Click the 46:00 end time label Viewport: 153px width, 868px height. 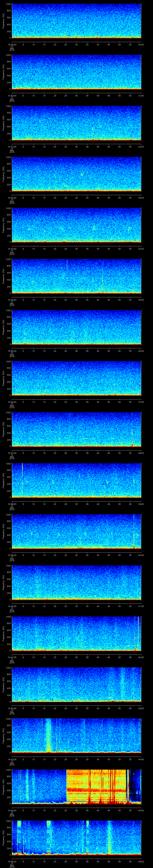pyautogui.click(x=141, y=861)
